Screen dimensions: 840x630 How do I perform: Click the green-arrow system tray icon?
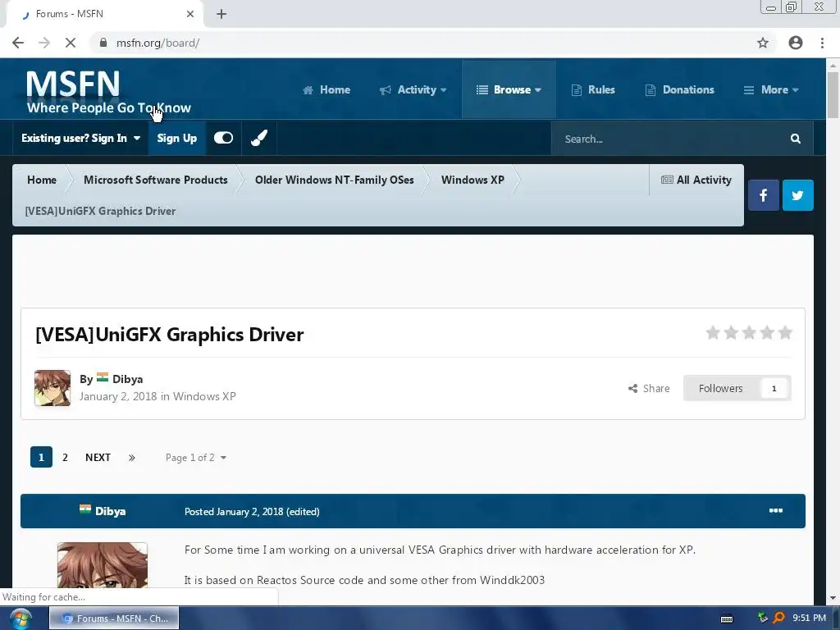click(x=763, y=618)
